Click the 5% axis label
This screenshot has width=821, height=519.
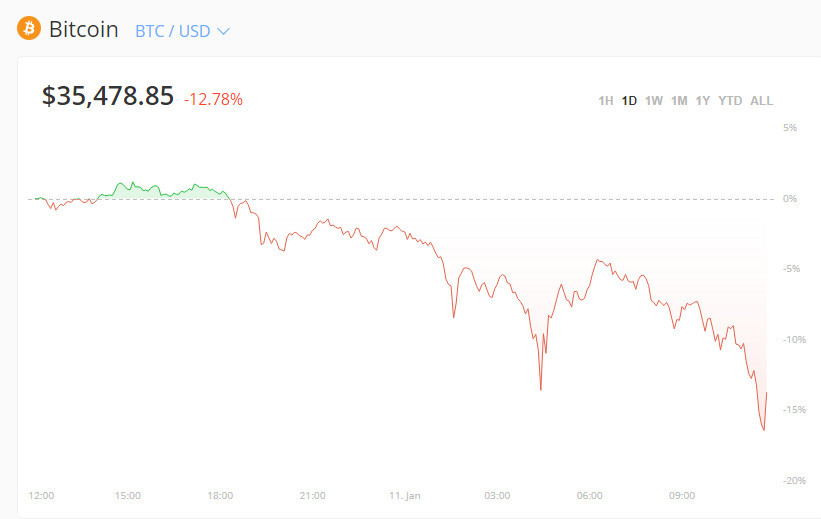coord(789,128)
